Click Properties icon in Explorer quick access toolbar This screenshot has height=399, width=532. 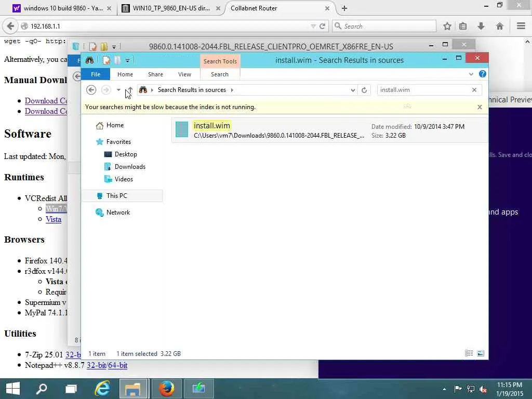coord(107,60)
